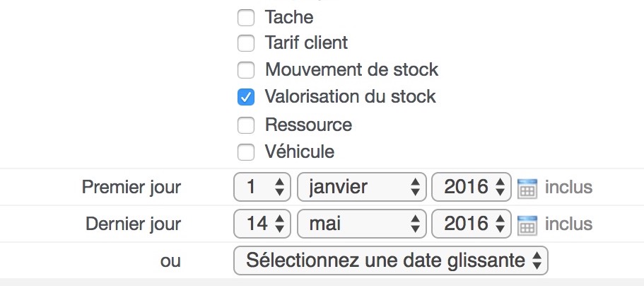Open the Dernier jour day dropdown showing 14
The width and height of the screenshot is (644, 286).
click(x=262, y=224)
